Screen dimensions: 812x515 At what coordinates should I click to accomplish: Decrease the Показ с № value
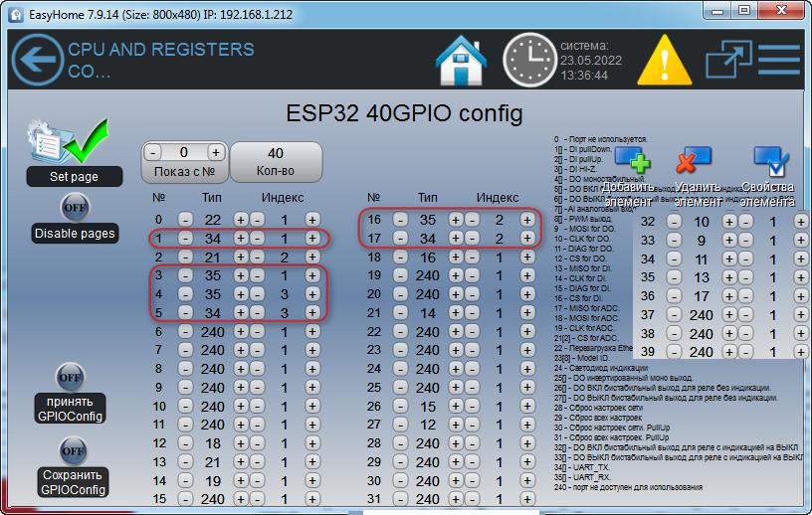pos(153,153)
